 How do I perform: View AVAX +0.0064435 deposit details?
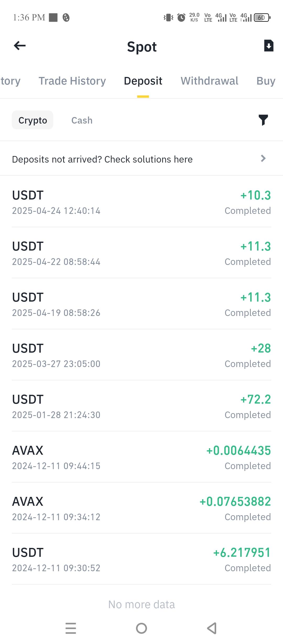coord(141,458)
